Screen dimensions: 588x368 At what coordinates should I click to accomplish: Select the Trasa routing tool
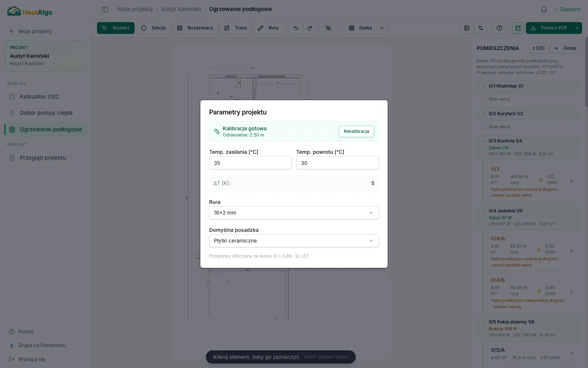[x=235, y=28]
